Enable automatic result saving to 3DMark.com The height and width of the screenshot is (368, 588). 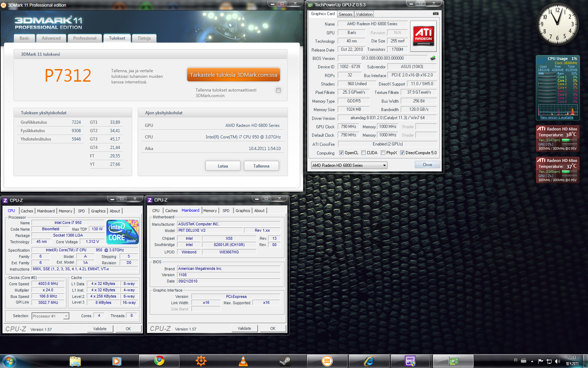279,90
